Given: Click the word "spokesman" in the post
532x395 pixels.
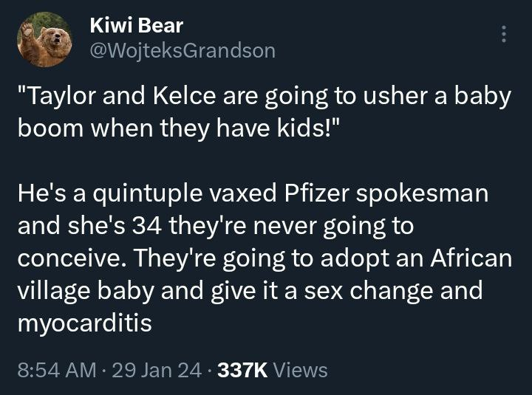Looking at the screenshot, I should [x=422, y=195].
